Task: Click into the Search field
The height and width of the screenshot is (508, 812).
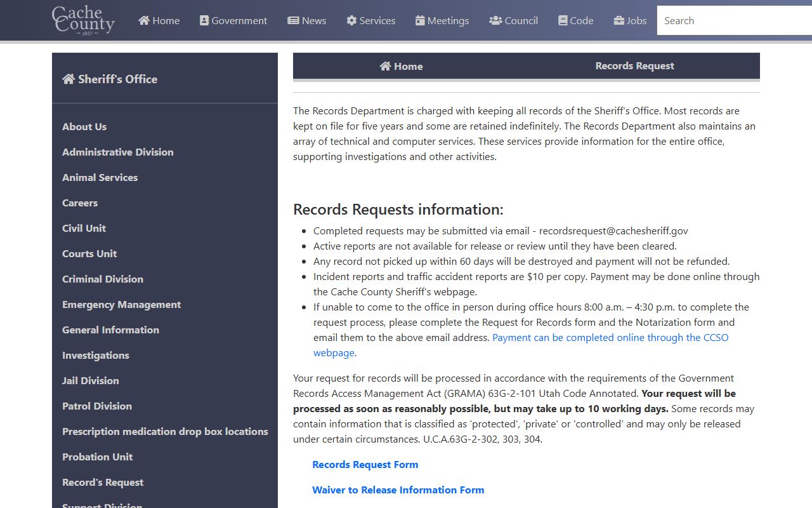Action: click(x=735, y=20)
